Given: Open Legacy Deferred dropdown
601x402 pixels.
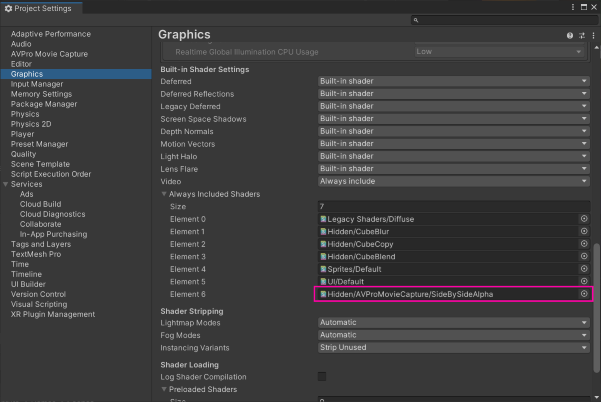Looking at the screenshot, I should (453, 106).
